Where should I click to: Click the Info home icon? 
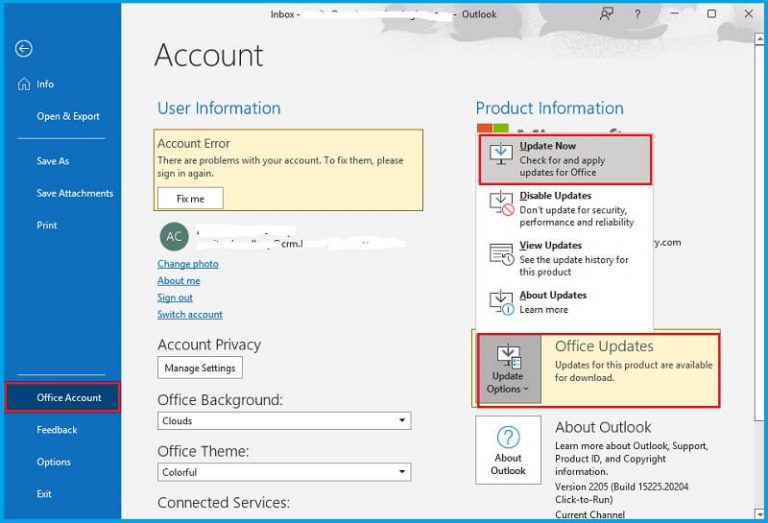(24, 84)
